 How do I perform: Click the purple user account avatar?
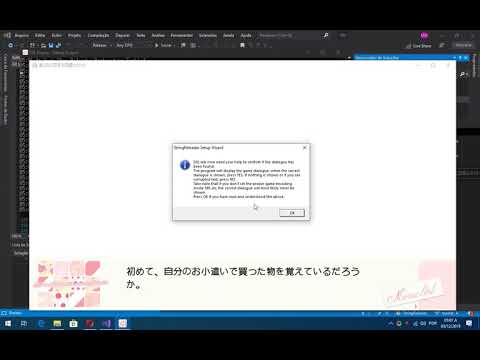pos(424,35)
